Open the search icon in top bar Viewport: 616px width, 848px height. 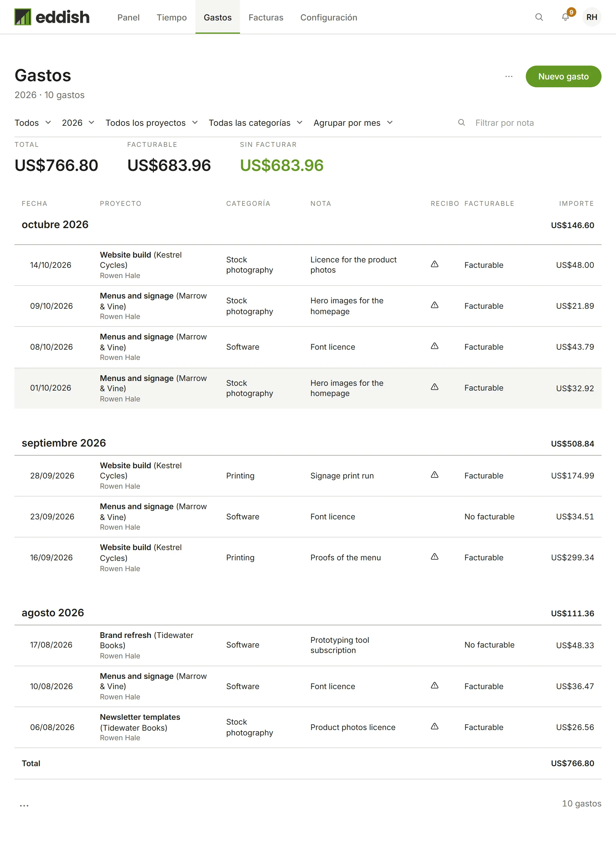point(539,17)
